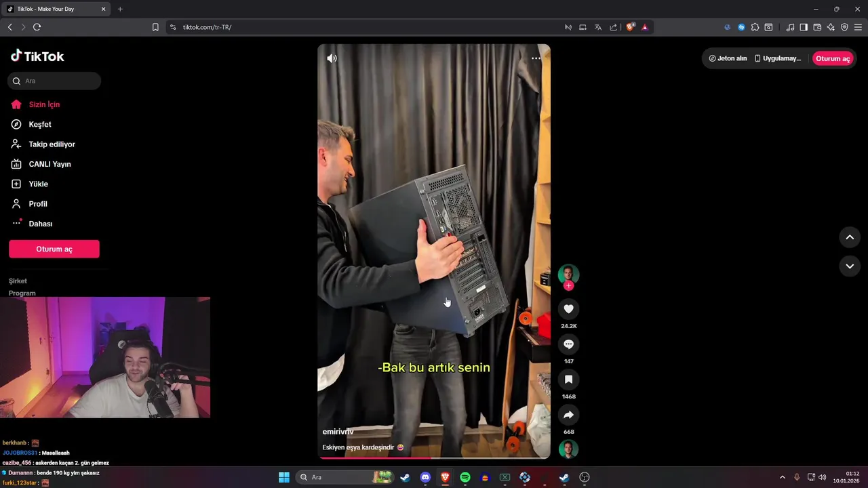868x488 pixels.
Task: Toggle the browser sidebar panel
Action: point(804,27)
